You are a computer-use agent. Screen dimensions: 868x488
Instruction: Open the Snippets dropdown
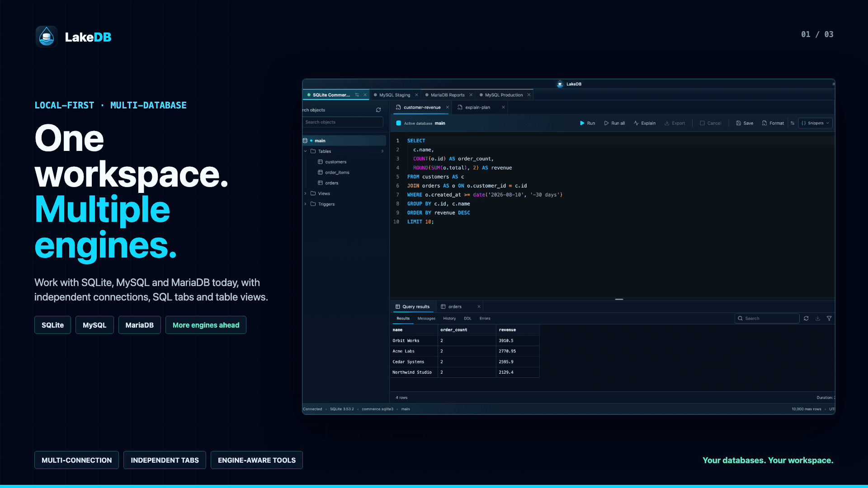tap(815, 123)
